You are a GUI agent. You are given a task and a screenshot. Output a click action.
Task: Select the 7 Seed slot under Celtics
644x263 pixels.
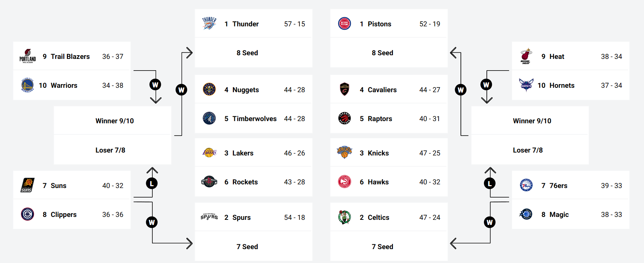point(382,247)
